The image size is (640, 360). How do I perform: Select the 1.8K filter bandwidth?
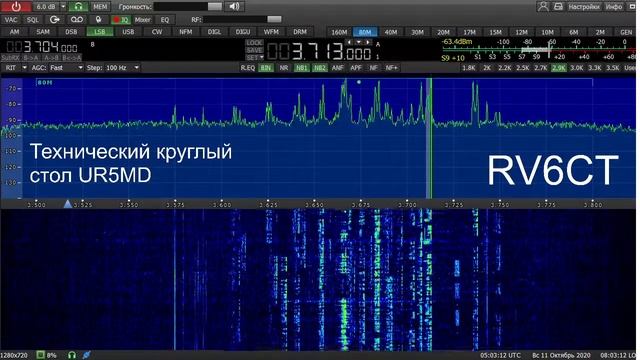pyautogui.click(x=469, y=68)
